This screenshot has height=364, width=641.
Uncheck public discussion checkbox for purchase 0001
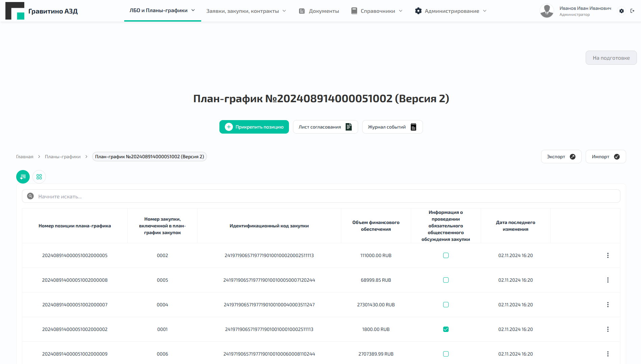(x=446, y=329)
